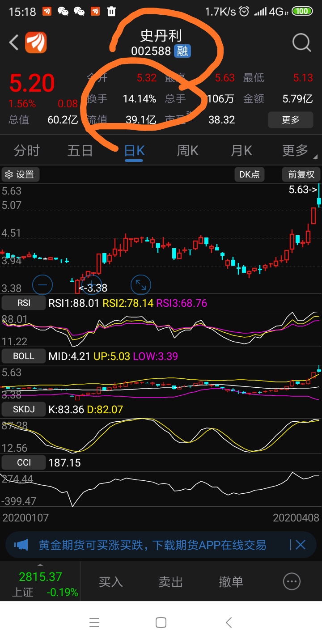The height and width of the screenshot is (644, 322).
Task: Zoom out chart with minus circle
Action: click(x=42, y=284)
